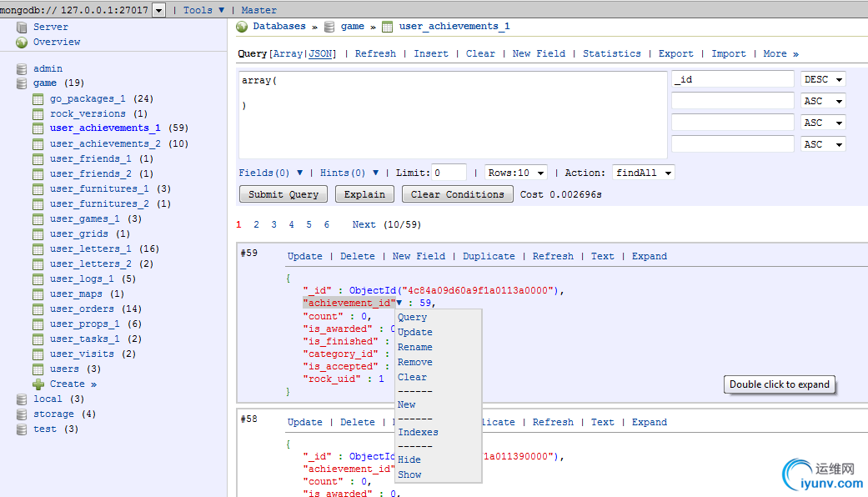This screenshot has width=868, height=497.
Task: Click the green plus Create icon
Action: 38,384
